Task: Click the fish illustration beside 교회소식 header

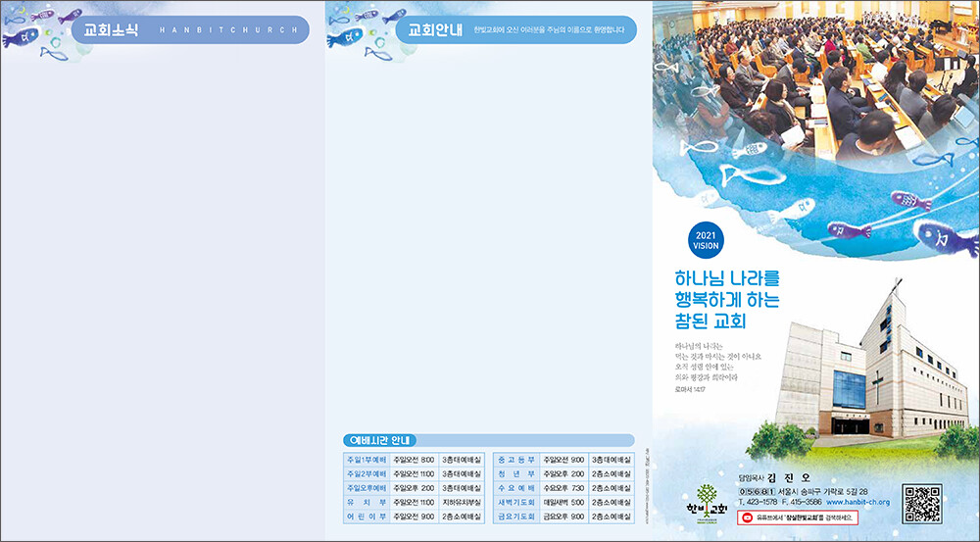Action: tap(37, 30)
